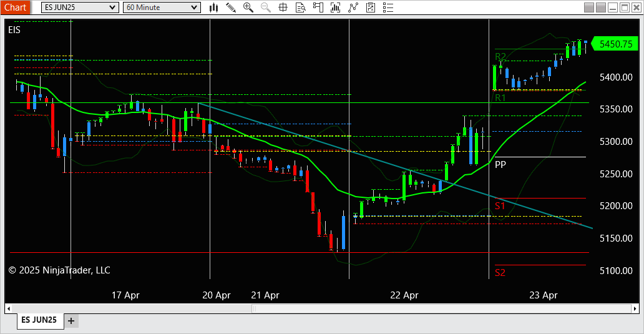Open the ES JUN25 instrument dropdown
Viewport: 644px width, 334px height.
coord(80,7)
